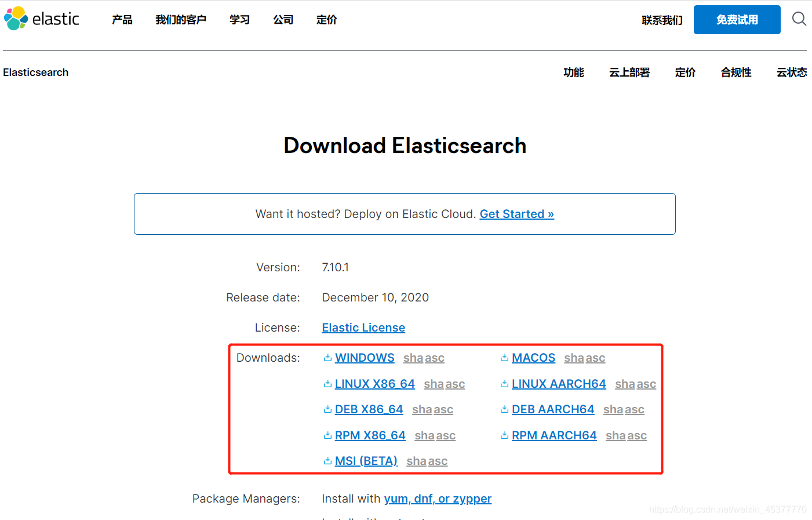Viewport: 812px width, 520px height.
Task: Open 功能 in sub-navigation
Action: [574, 72]
